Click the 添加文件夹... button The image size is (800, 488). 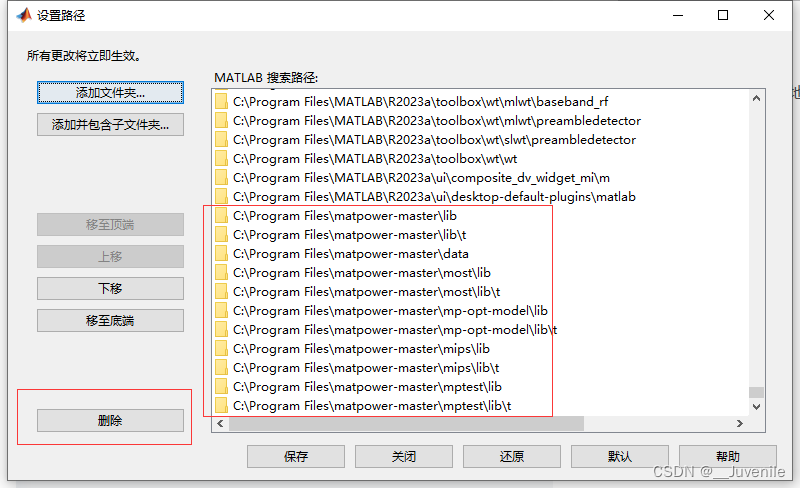[110, 93]
